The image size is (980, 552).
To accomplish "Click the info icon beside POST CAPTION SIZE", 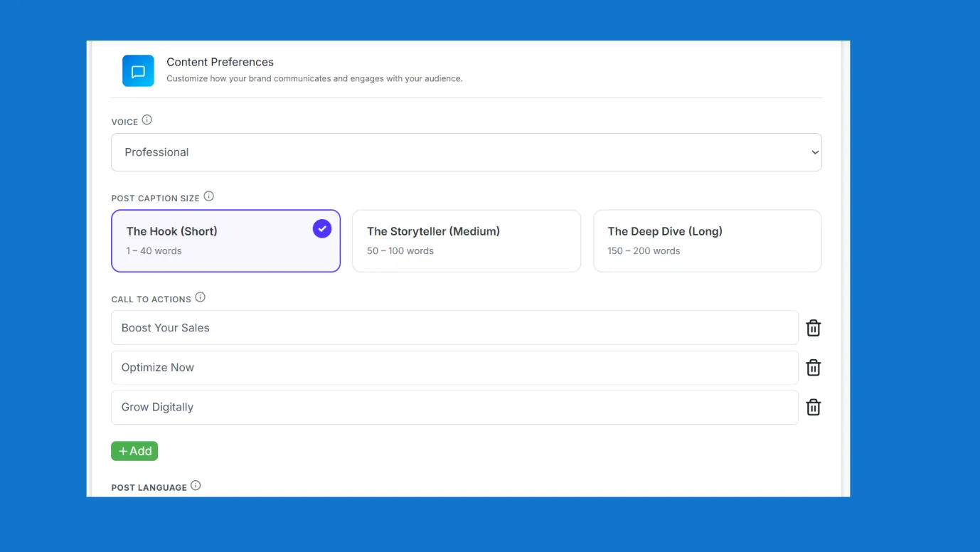I will 209,196.
